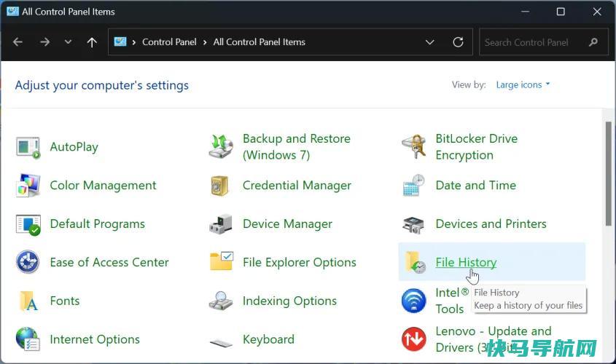
Task: Open the Lenovo Update and Drivers icon
Action: click(x=413, y=339)
